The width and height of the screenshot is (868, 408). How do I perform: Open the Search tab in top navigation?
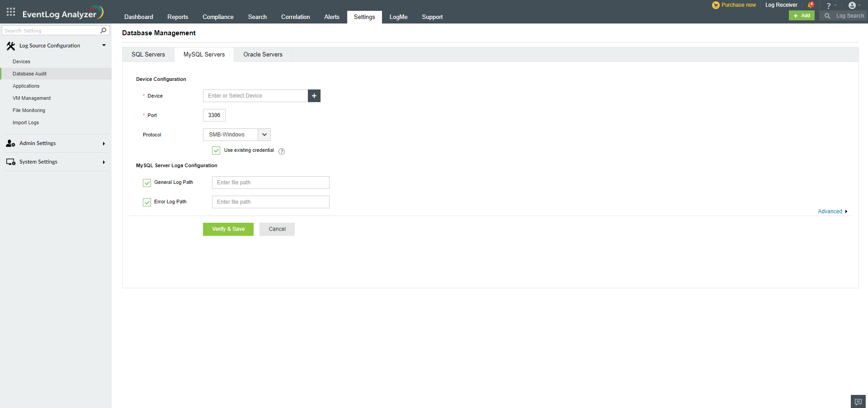[257, 17]
